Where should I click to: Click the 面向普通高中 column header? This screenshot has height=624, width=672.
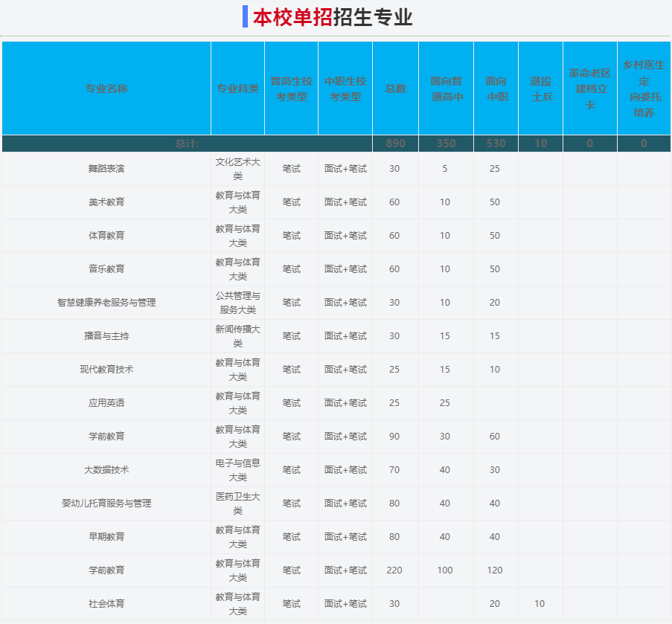pos(447,89)
